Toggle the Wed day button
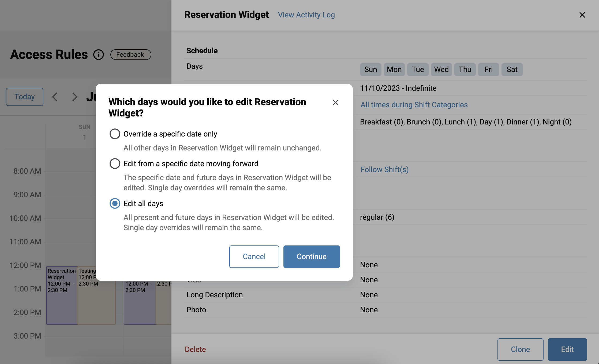 pyautogui.click(x=441, y=69)
